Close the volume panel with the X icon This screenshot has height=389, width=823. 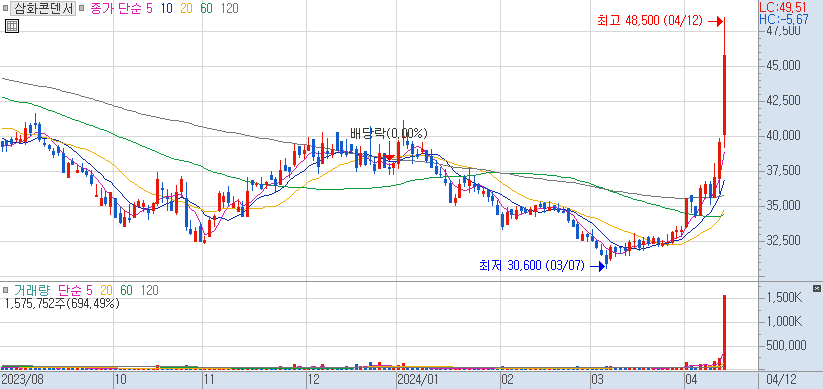[816, 288]
